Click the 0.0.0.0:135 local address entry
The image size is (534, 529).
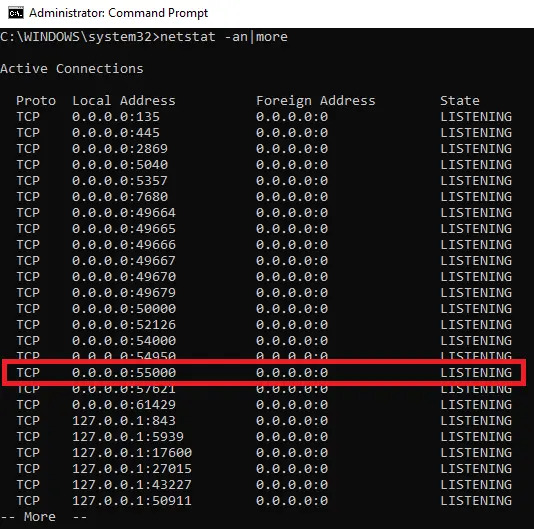pos(116,117)
